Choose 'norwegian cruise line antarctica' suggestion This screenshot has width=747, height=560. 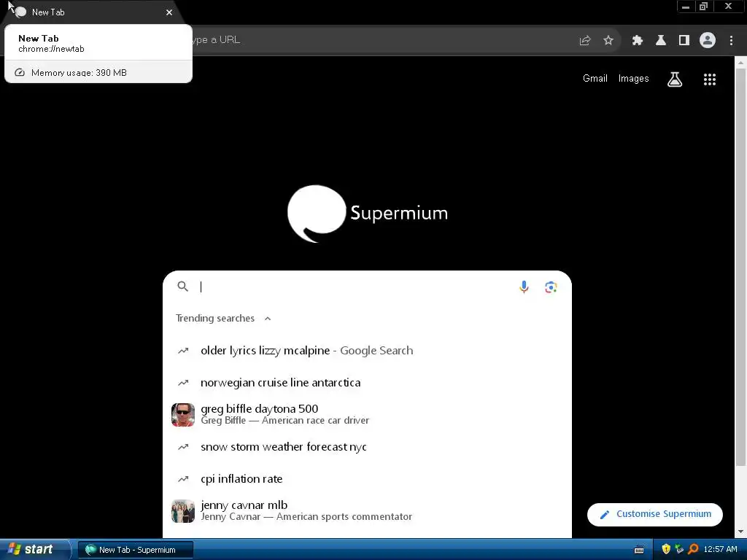coord(367,383)
